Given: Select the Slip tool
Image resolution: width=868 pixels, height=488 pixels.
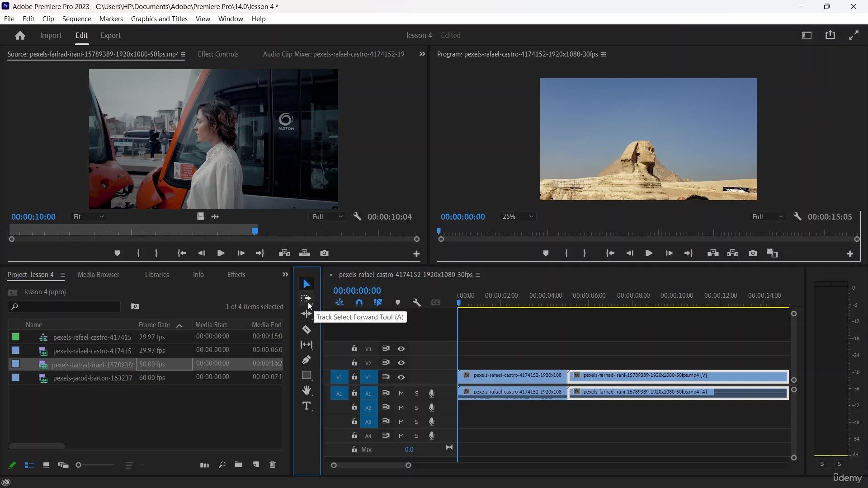Looking at the screenshot, I should pyautogui.click(x=307, y=345).
